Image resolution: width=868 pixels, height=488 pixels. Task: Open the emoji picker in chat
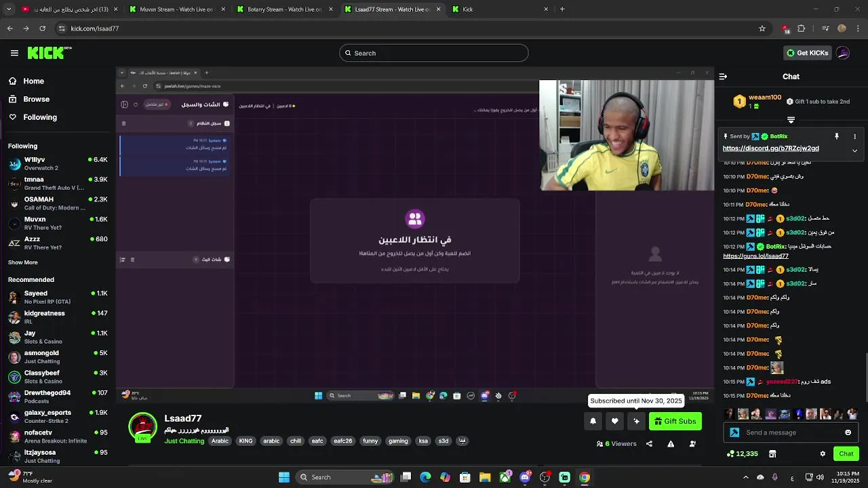tap(848, 432)
